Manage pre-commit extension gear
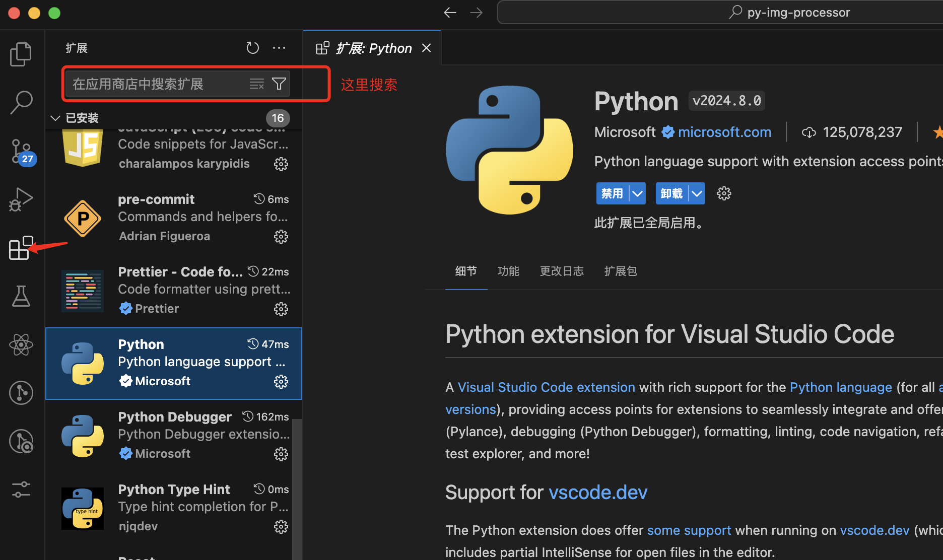Viewport: 943px width, 560px height. pos(281,237)
